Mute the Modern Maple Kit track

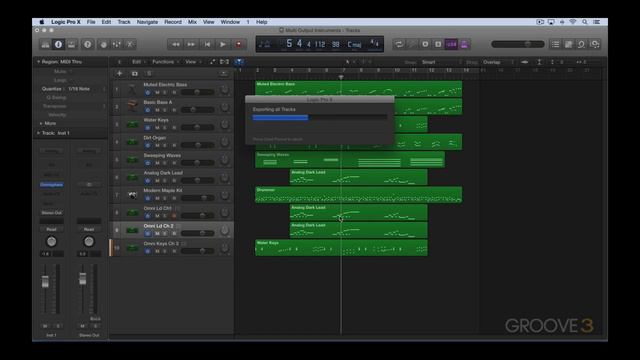(x=157, y=198)
